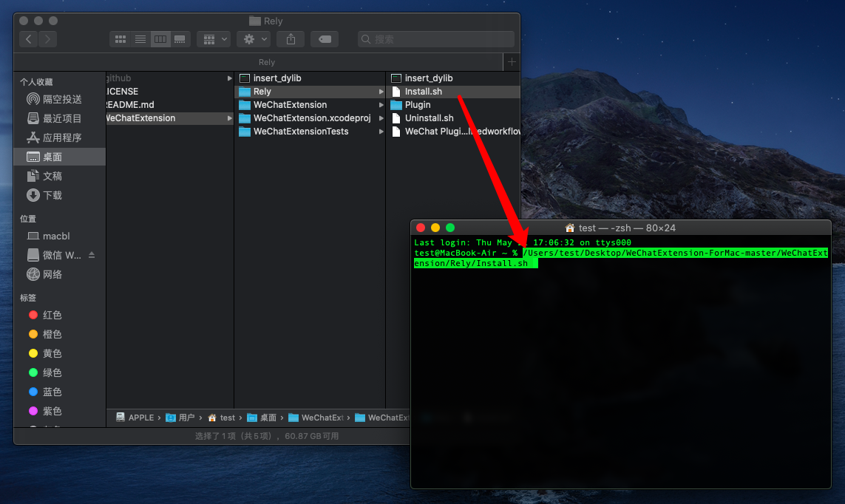Expand first-column WeChatExtension folder arrow
The width and height of the screenshot is (845, 504).
coord(230,118)
